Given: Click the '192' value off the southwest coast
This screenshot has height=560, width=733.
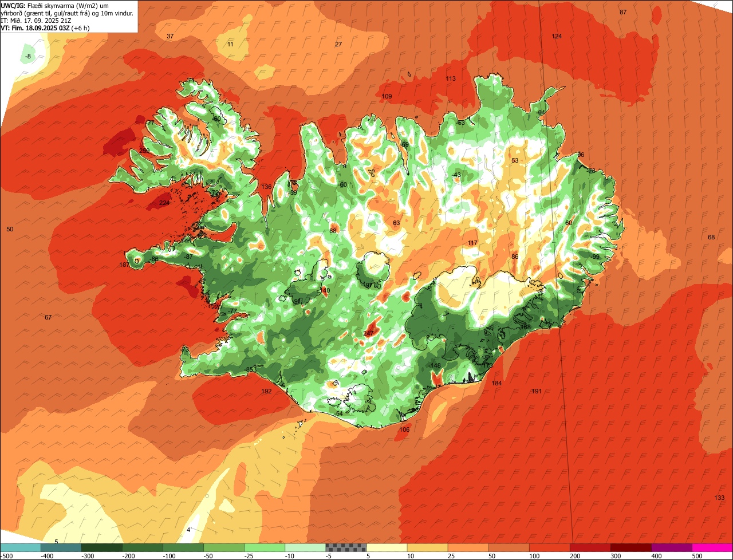Looking at the screenshot, I should [x=266, y=392].
